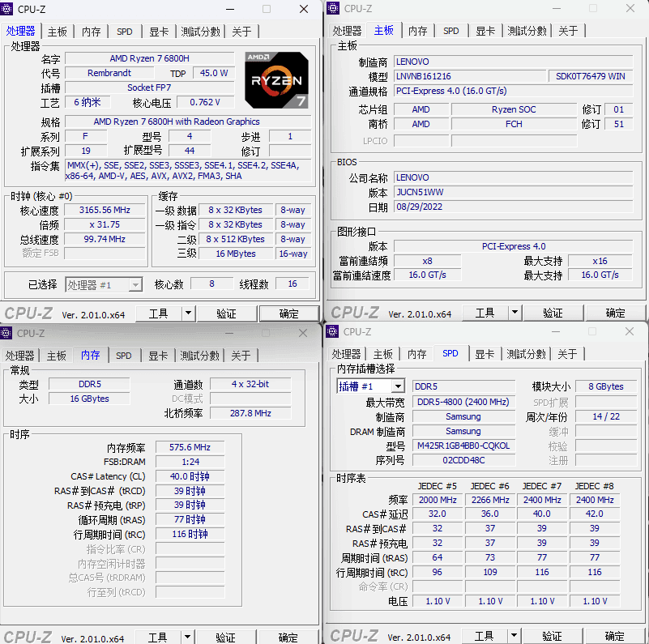The height and width of the screenshot is (644, 649).
Task: Click the 3165.56 MHz core speed value
Action: (105, 210)
